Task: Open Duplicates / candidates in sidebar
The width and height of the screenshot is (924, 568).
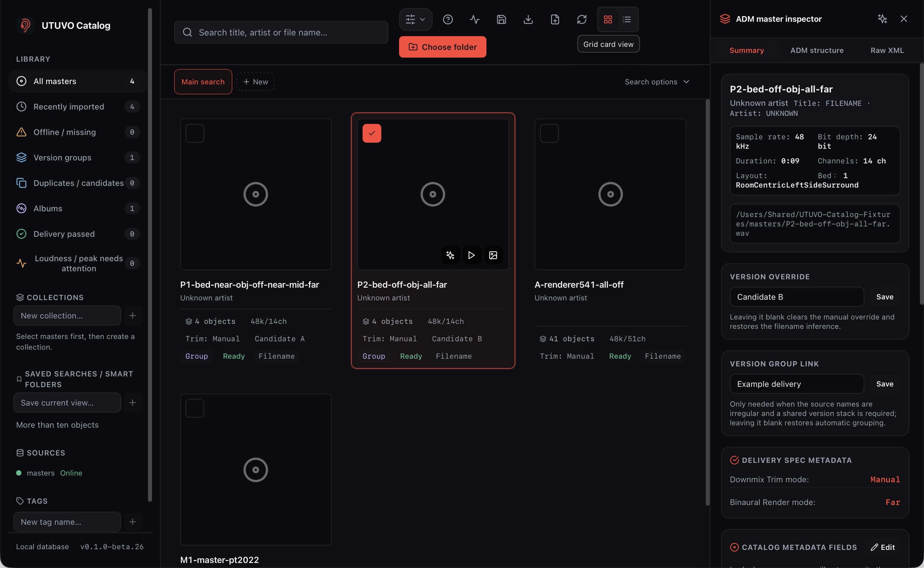Action: click(x=78, y=183)
